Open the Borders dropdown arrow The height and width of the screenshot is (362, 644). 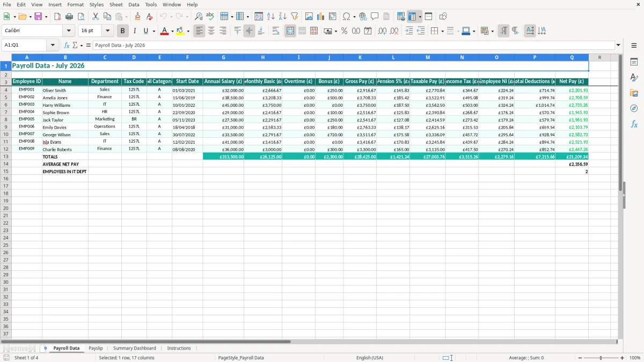click(x=442, y=31)
